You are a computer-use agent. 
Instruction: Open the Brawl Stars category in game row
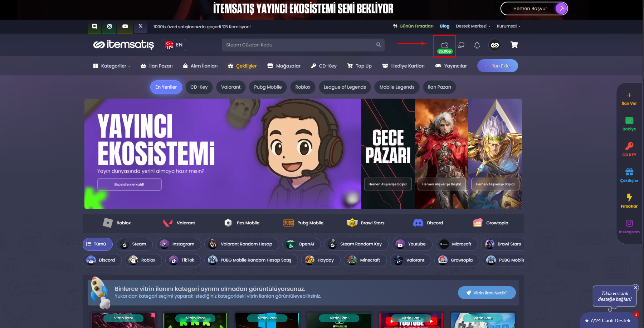[x=366, y=223]
